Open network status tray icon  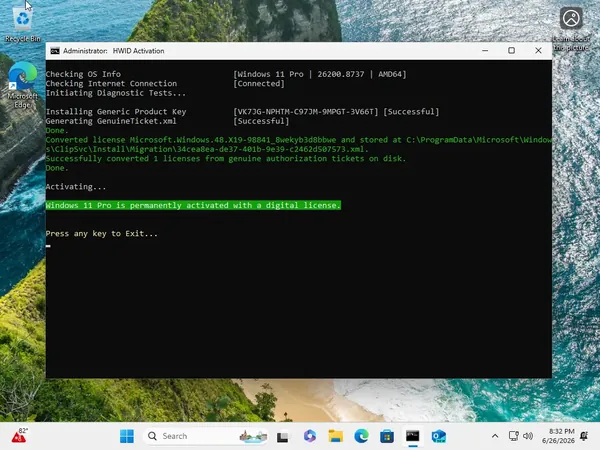click(514, 436)
